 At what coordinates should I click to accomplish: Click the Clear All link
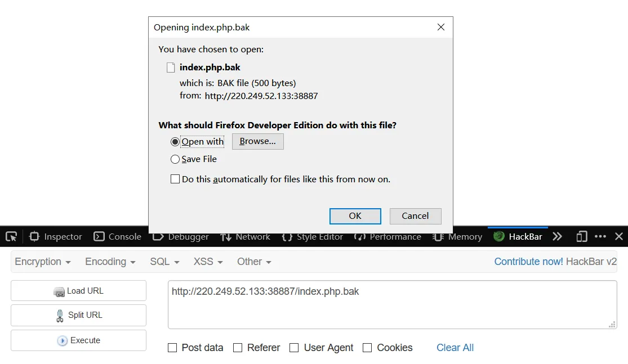coord(455,348)
